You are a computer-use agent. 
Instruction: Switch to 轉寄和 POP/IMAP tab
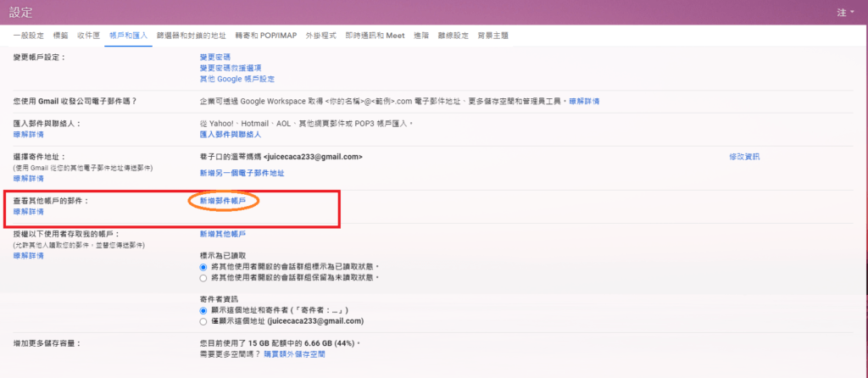[266, 36]
